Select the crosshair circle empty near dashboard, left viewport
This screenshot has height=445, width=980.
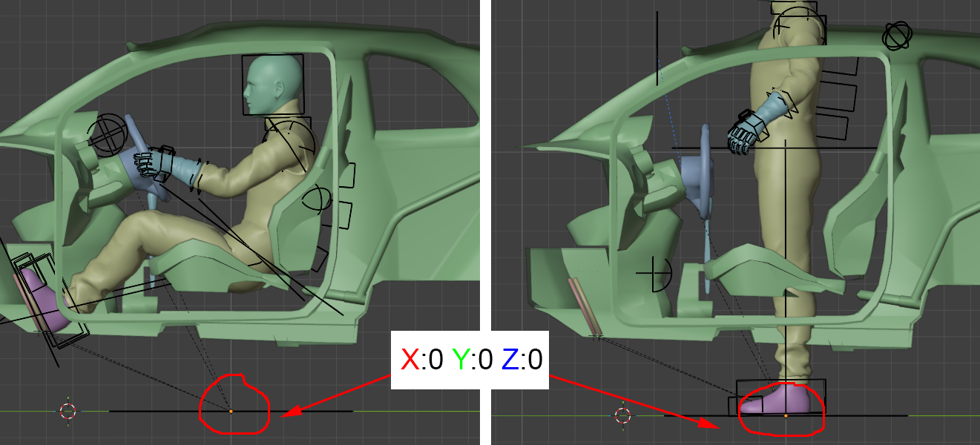pyautogui.click(x=109, y=133)
